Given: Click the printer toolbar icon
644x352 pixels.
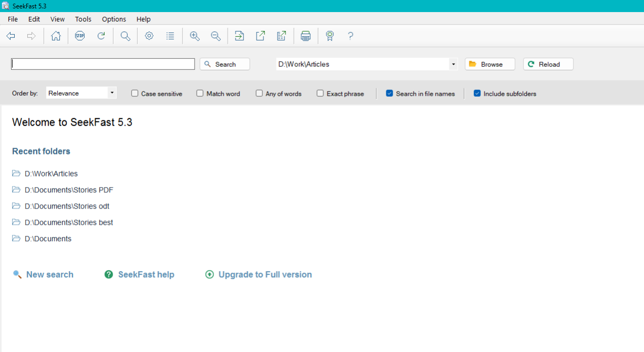Looking at the screenshot, I should click(x=305, y=36).
